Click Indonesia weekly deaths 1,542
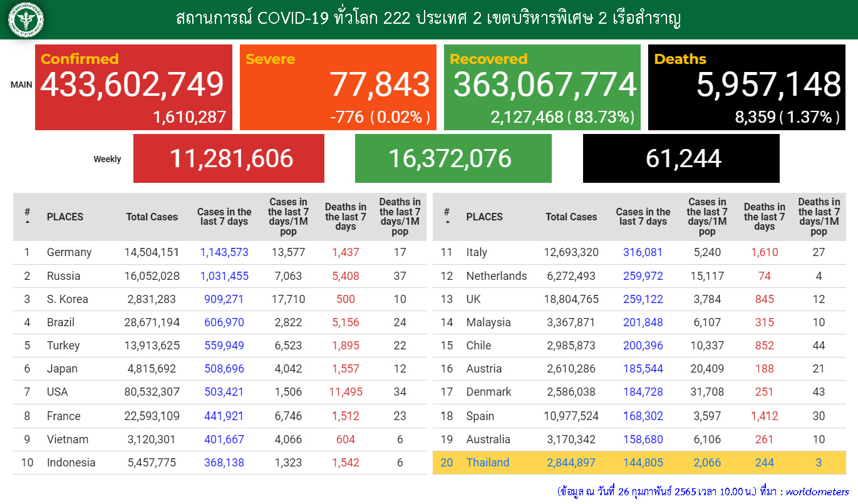 [346, 463]
